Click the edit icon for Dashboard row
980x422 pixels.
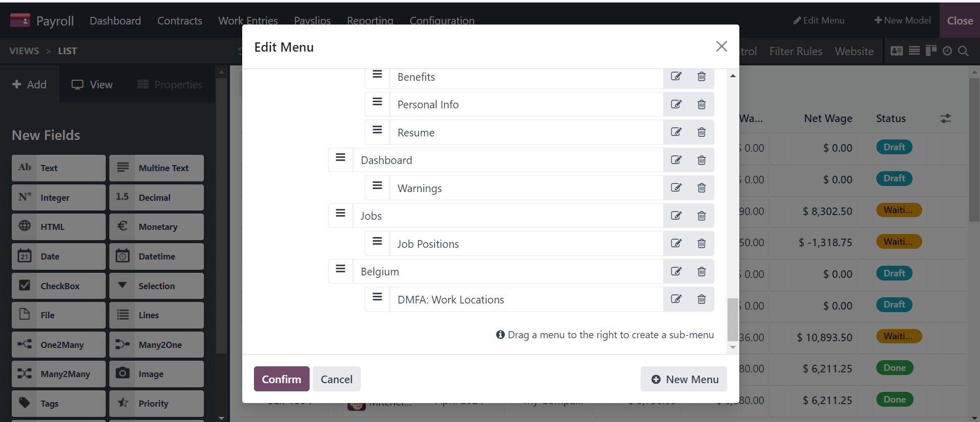[676, 160]
